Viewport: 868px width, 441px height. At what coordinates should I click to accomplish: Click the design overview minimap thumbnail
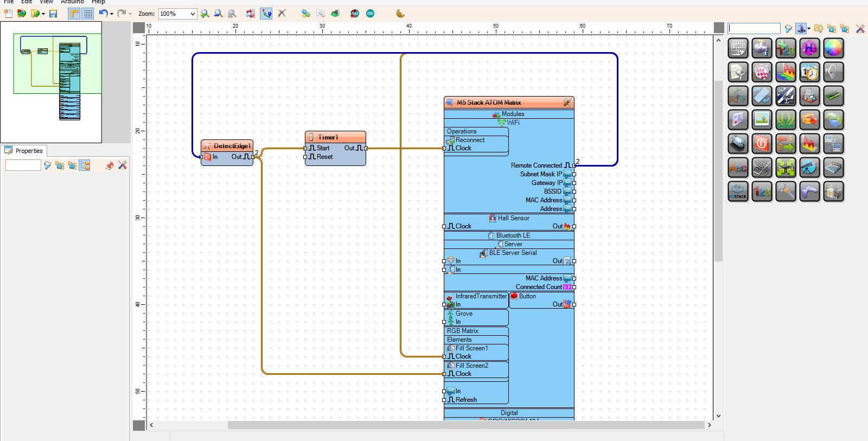click(51, 82)
